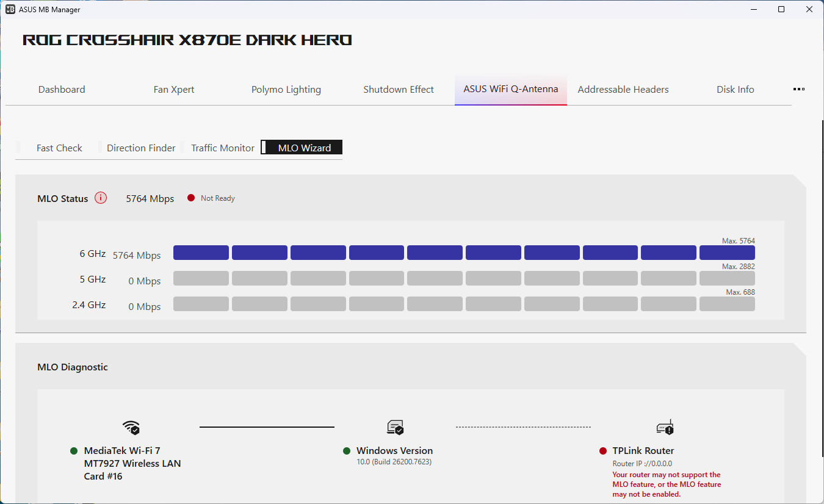The width and height of the screenshot is (824, 504).
Task: Select the Shutdown Effect tab
Action: [399, 89]
